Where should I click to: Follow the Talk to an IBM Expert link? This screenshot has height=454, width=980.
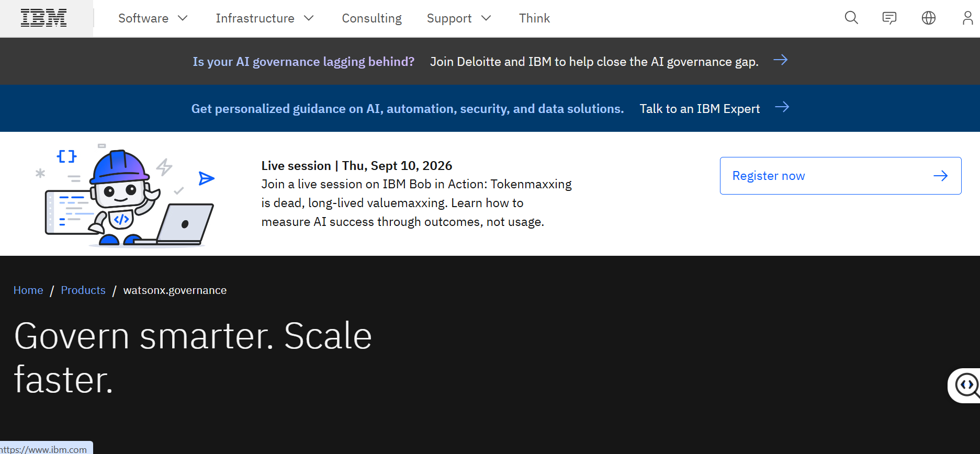pyautogui.click(x=700, y=109)
